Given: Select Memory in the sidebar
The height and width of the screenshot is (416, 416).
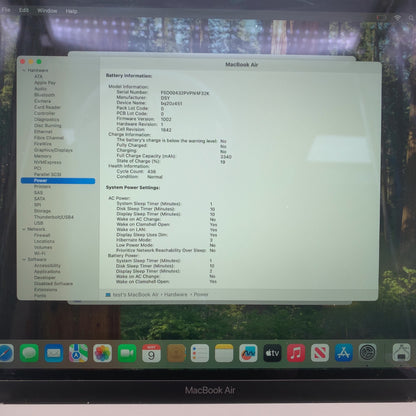Looking at the screenshot, I should pyautogui.click(x=43, y=156).
